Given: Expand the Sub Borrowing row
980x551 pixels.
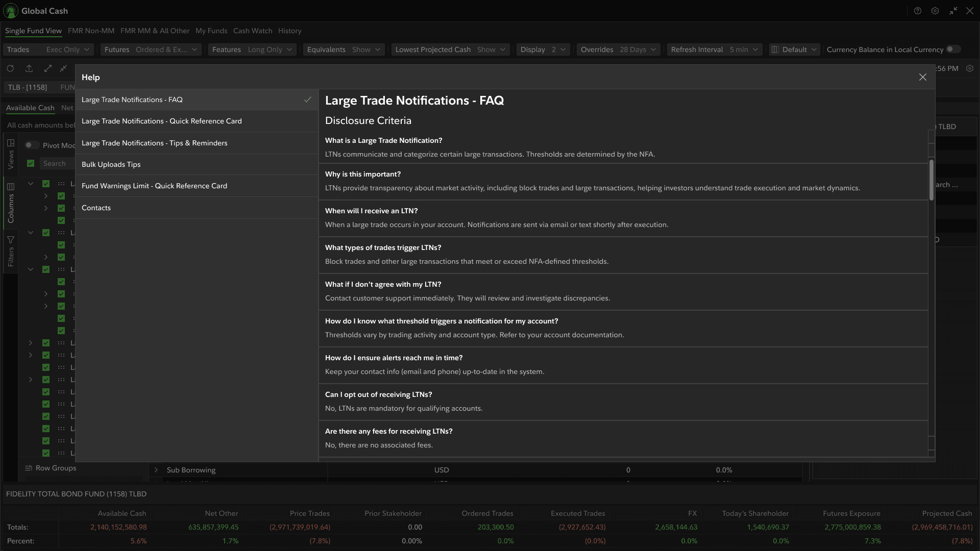Looking at the screenshot, I should [156, 470].
